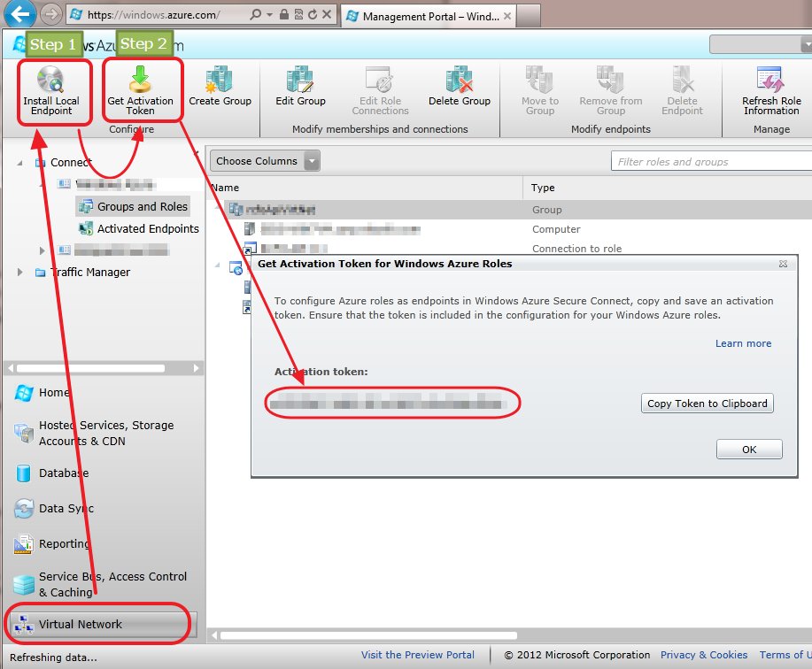Sort by the Type column header
The image size is (812, 669).
(x=668, y=188)
